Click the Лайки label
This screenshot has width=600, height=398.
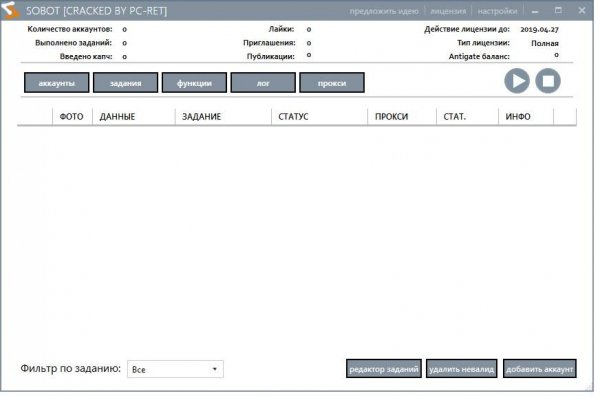click(x=281, y=29)
